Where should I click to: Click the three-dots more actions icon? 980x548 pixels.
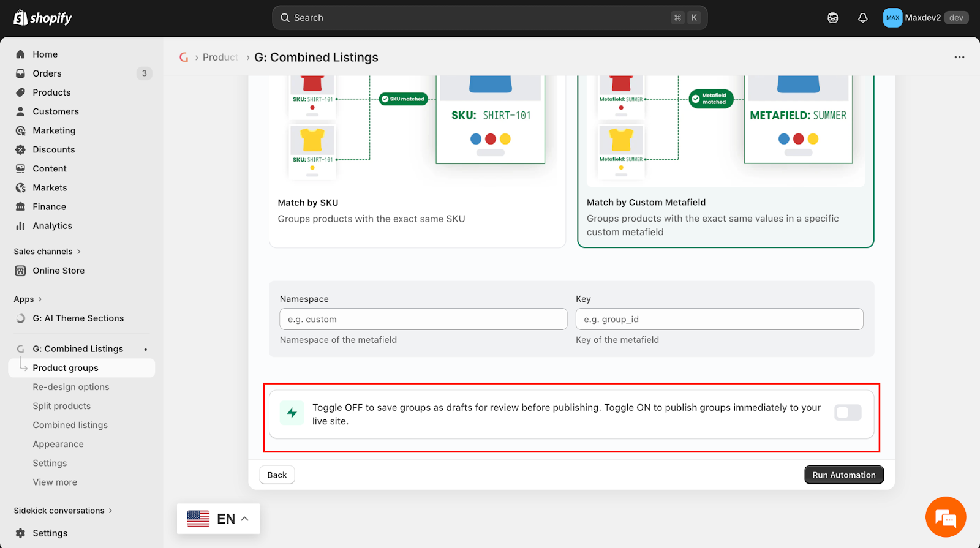(x=959, y=57)
